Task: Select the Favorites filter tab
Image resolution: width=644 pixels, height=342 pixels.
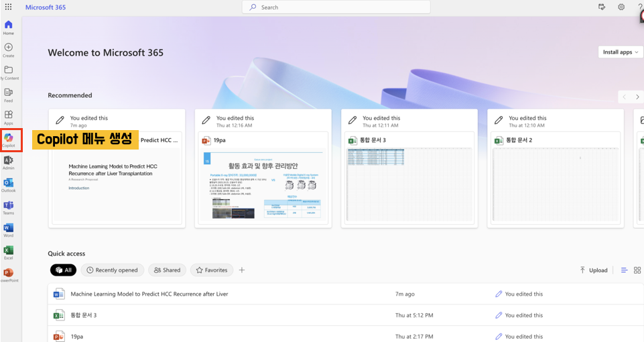Action: tap(212, 270)
